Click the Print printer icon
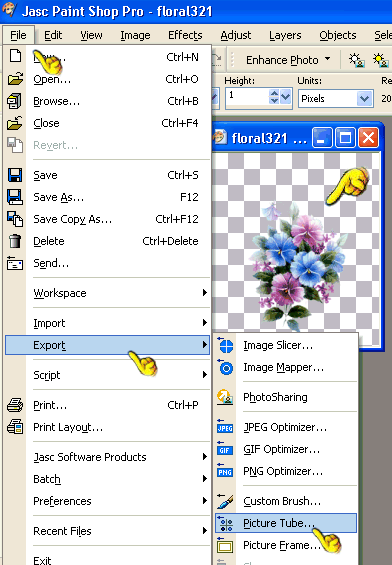This screenshot has width=392, height=565. pyautogui.click(x=15, y=405)
